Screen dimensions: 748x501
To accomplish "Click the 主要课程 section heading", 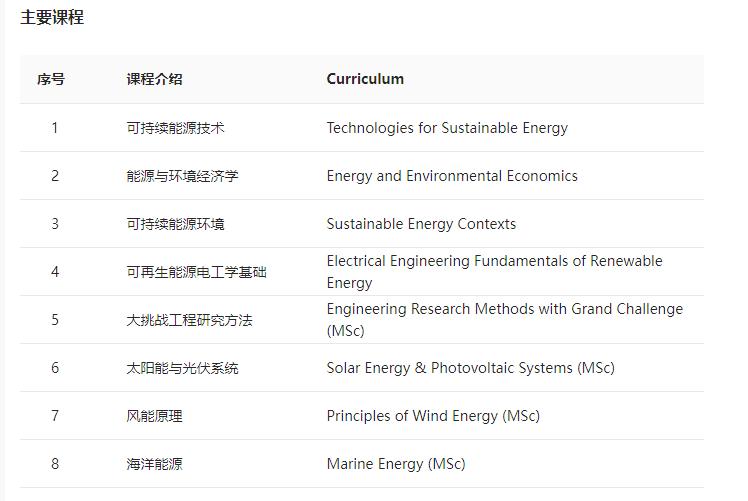I will (x=52, y=17).
